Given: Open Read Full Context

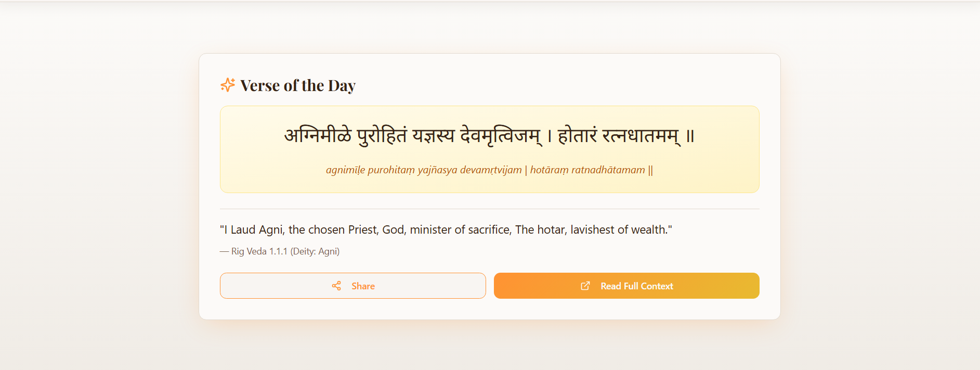Looking at the screenshot, I should click(x=626, y=286).
